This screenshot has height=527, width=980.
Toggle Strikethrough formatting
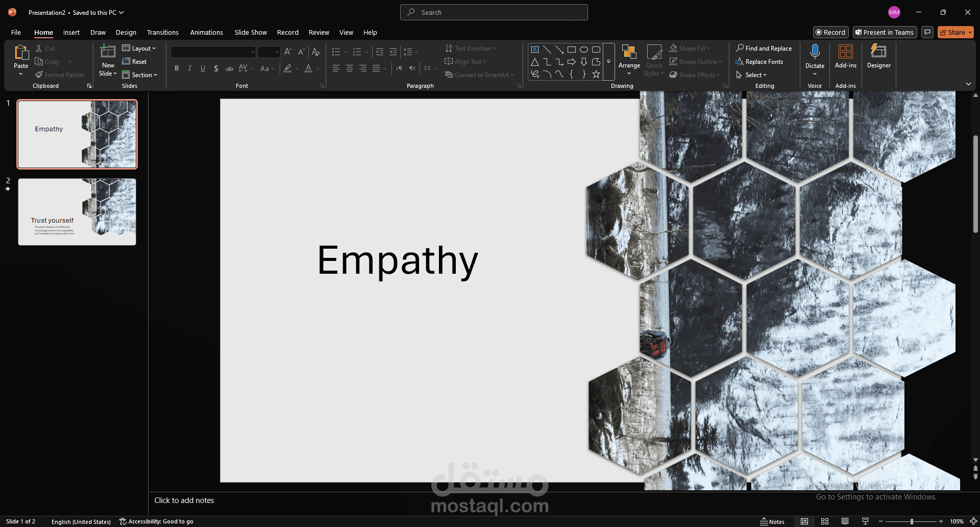(230, 68)
